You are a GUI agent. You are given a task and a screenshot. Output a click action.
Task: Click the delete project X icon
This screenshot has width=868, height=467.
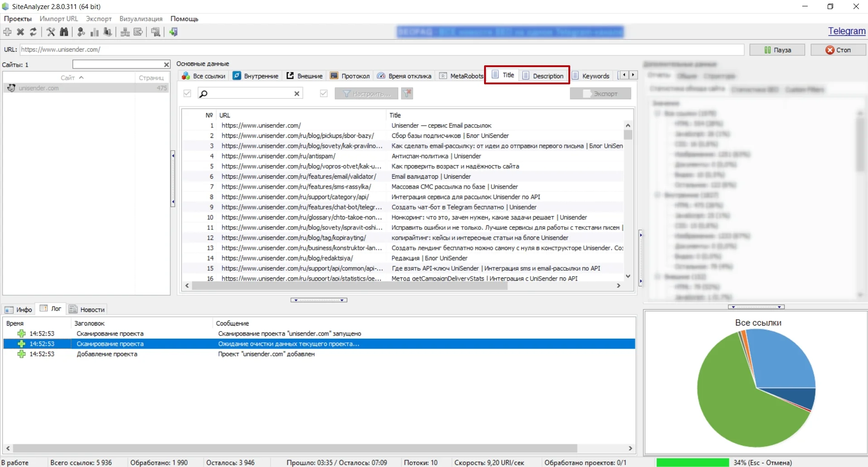(20, 32)
